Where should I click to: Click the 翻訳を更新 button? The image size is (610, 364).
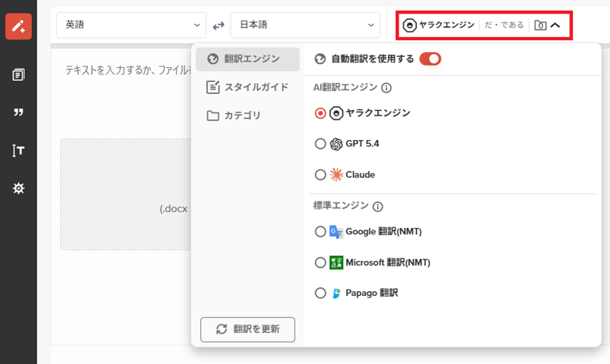(247, 329)
